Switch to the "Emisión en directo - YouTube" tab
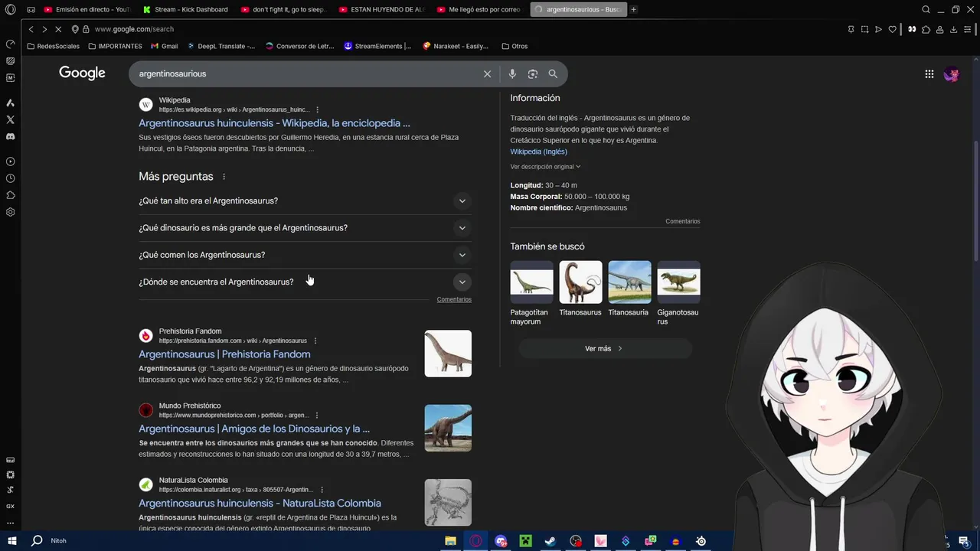The width and height of the screenshot is (980, 551). (x=87, y=9)
